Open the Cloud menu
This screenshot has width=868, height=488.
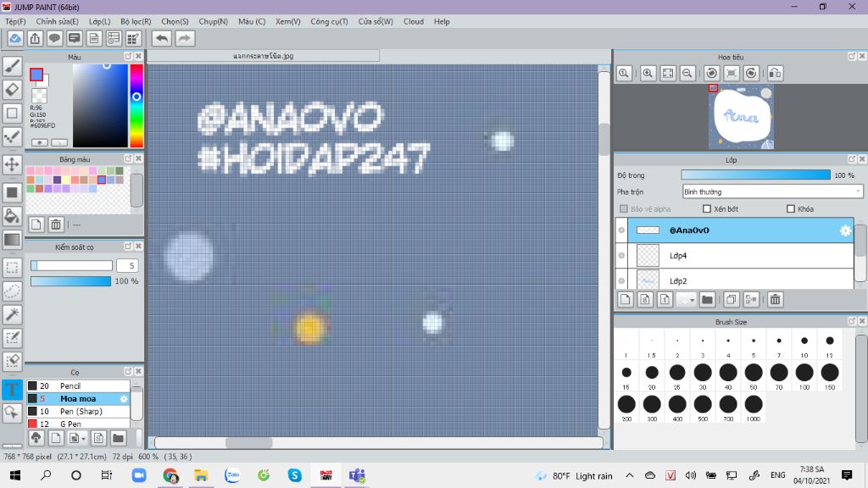(x=414, y=21)
